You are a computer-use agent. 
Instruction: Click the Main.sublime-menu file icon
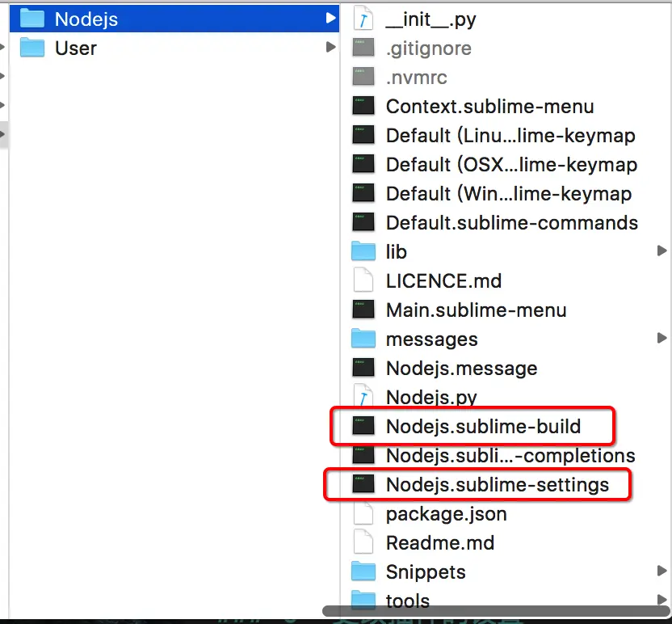click(363, 310)
